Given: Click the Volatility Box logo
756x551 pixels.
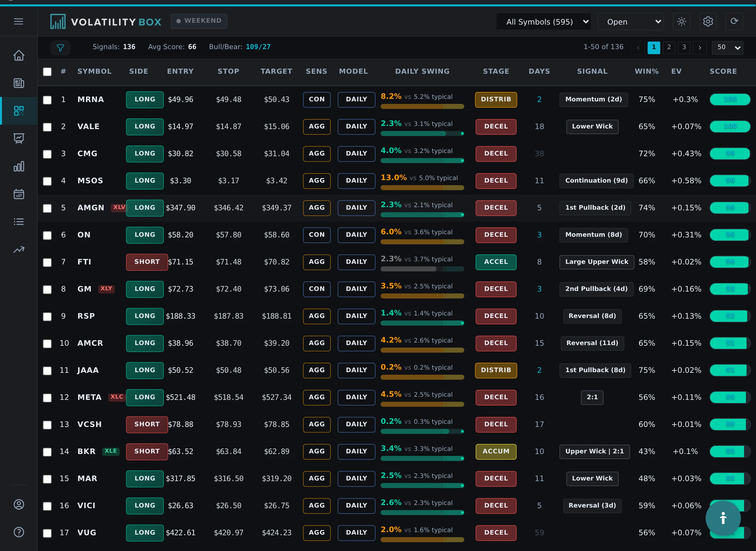Looking at the screenshot, I should tap(106, 22).
